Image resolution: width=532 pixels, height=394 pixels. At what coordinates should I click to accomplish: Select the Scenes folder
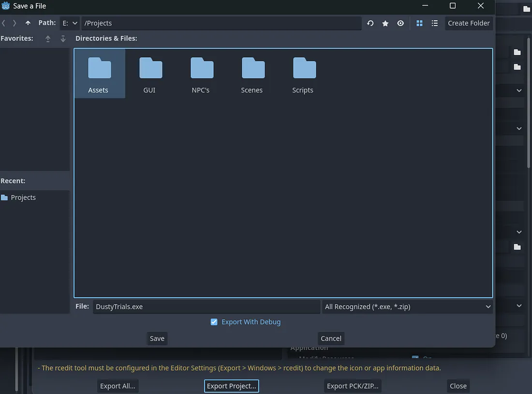click(253, 74)
